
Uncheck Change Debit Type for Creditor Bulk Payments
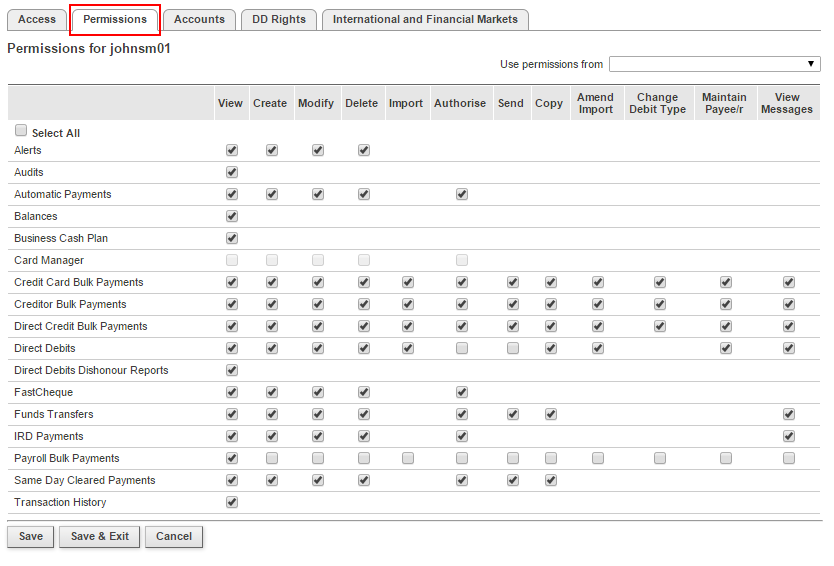(x=660, y=304)
